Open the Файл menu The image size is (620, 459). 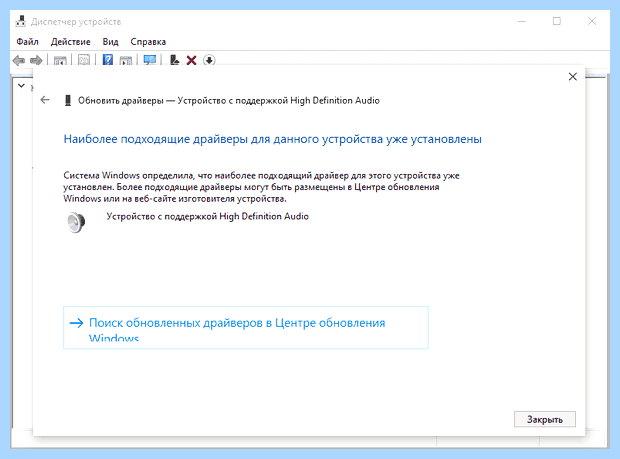[x=27, y=42]
